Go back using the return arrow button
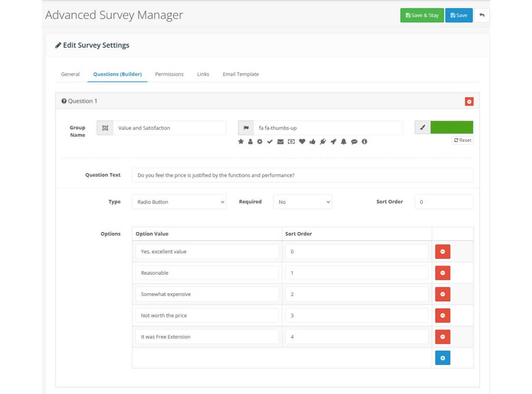The width and height of the screenshot is (532, 394). point(482,15)
